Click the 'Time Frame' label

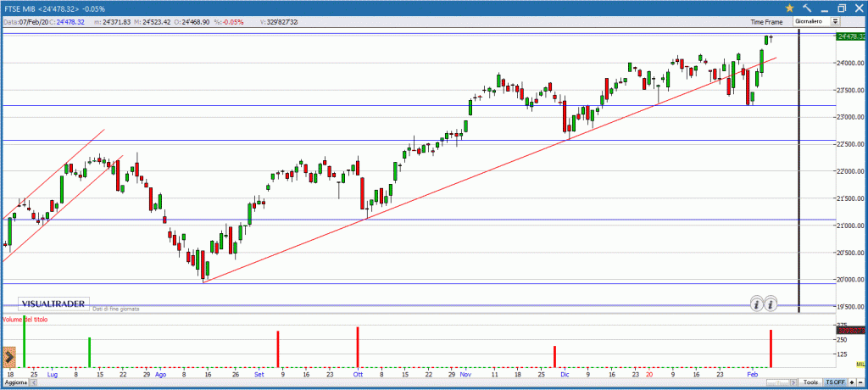[x=766, y=22]
